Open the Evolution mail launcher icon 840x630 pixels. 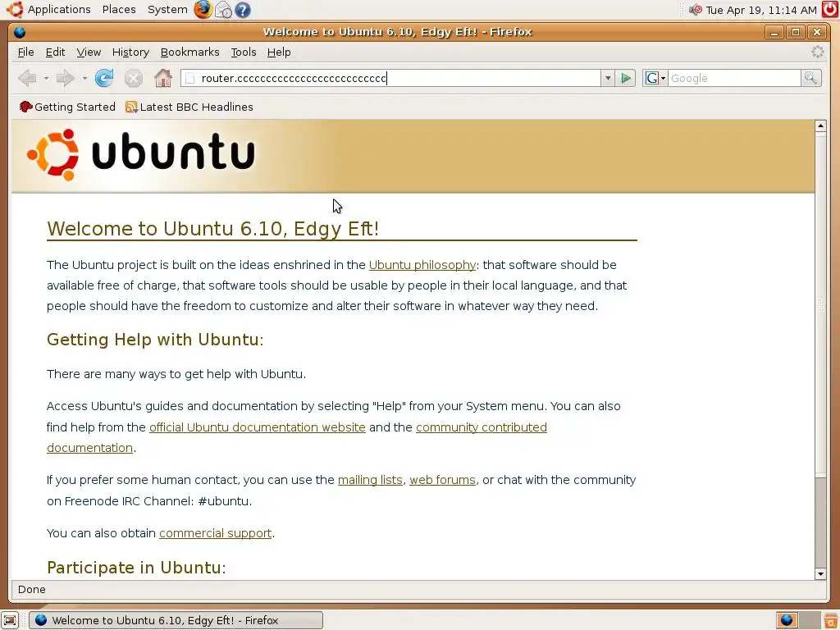[223, 10]
